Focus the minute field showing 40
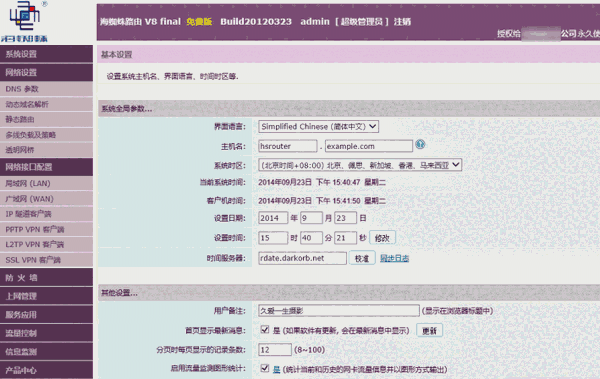The height and width of the screenshot is (379, 600). [311, 238]
